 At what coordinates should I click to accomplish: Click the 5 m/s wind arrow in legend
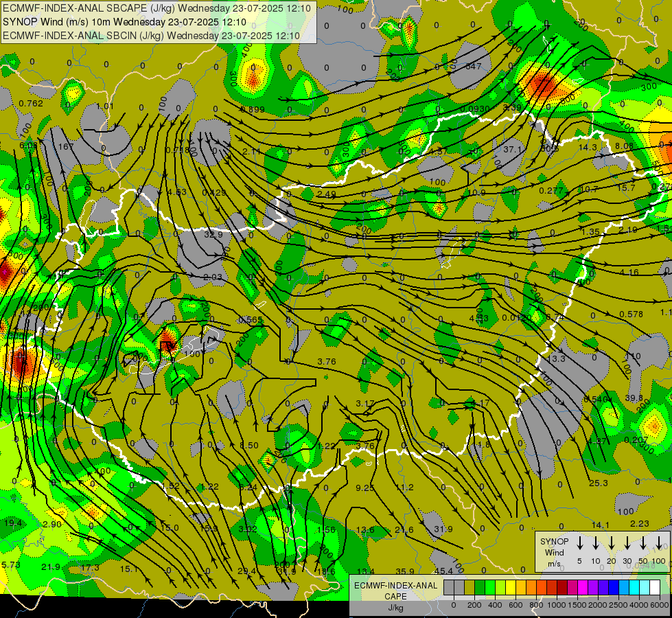tap(579, 543)
